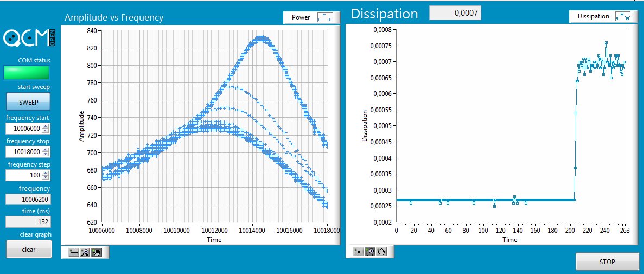Click the Time x-axis label under Dissipation graph
Viewport: 644px width, 274px height.
click(x=509, y=239)
